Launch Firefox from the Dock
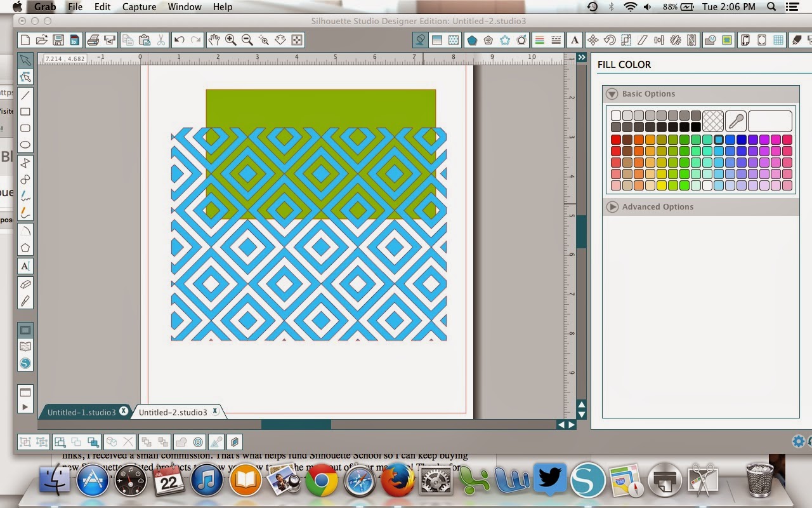Screen dimensions: 812x508 (x=396, y=481)
